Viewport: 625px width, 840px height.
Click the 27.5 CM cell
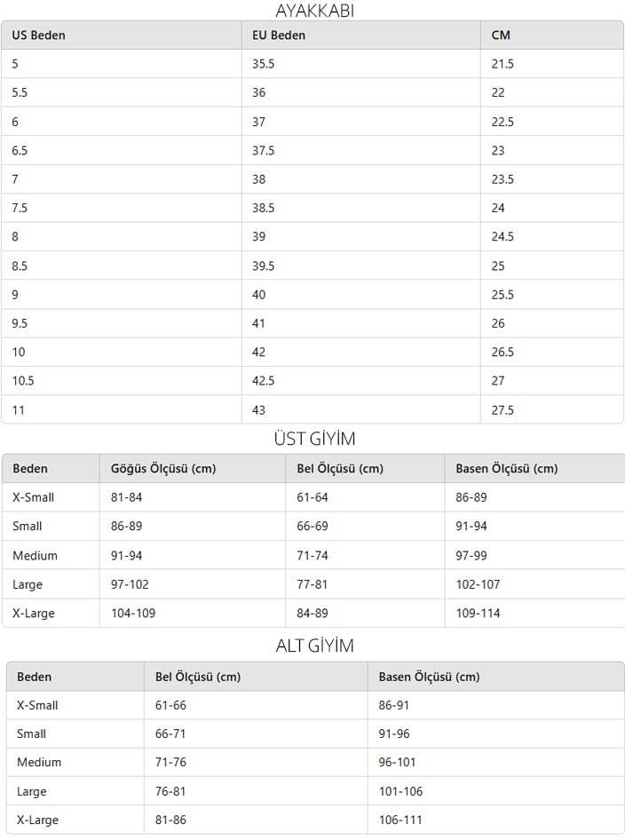(x=552, y=410)
